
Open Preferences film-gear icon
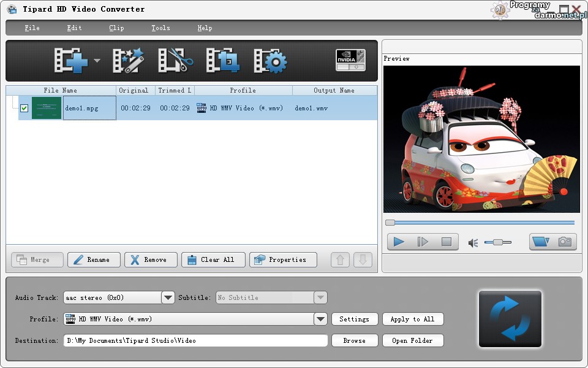270,61
